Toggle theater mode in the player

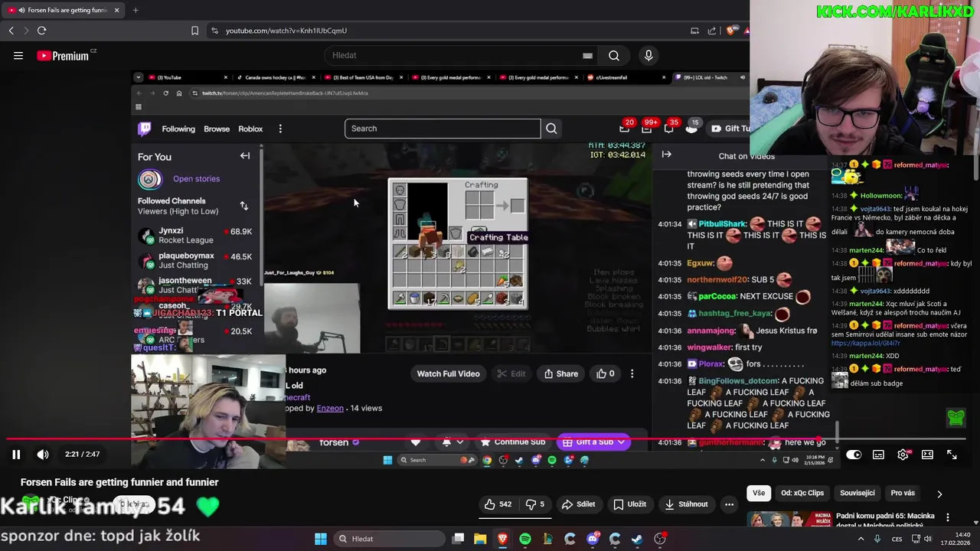point(927,455)
